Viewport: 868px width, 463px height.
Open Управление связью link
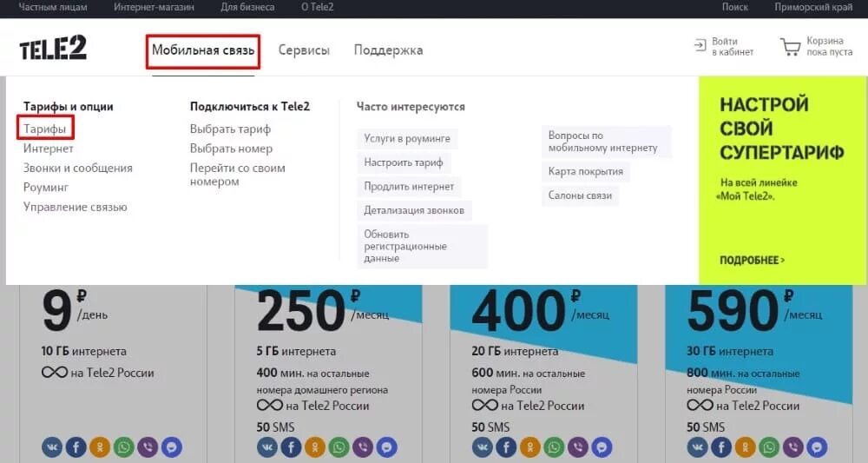click(x=76, y=207)
